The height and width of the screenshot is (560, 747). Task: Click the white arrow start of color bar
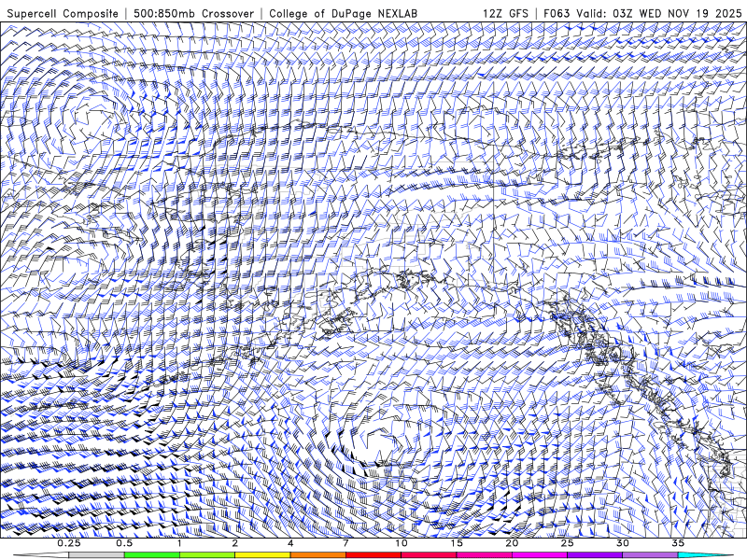(41, 555)
